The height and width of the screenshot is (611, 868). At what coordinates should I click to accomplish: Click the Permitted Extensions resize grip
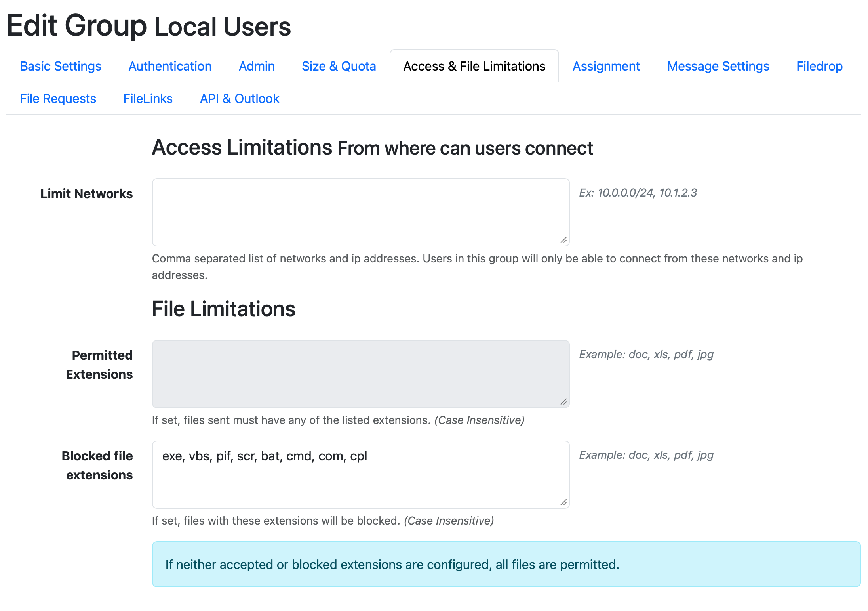[x=563, y=402]
